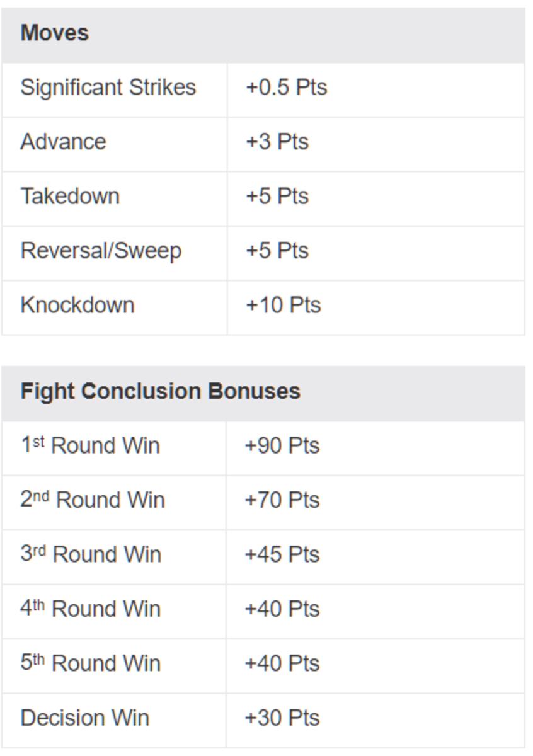Select the Takedown row label
Viewport: 533px width, 756px height.
[70, 196]
